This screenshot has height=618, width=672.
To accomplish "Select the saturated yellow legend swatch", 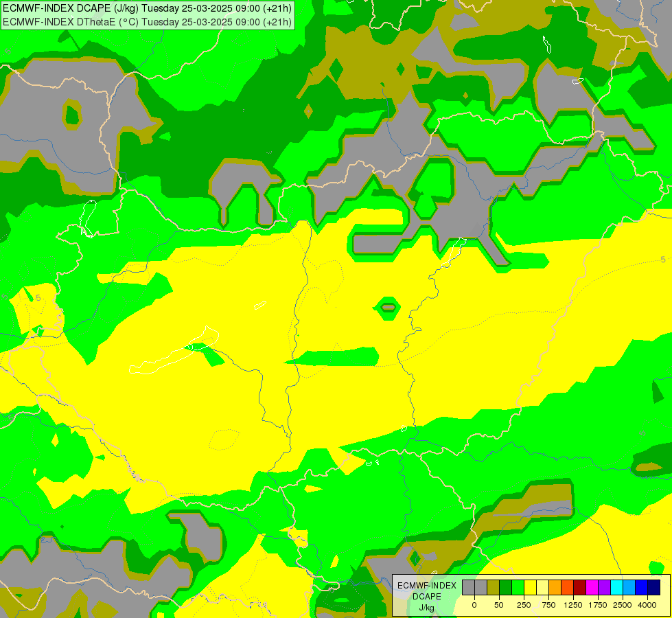I will tap(530, 588).
